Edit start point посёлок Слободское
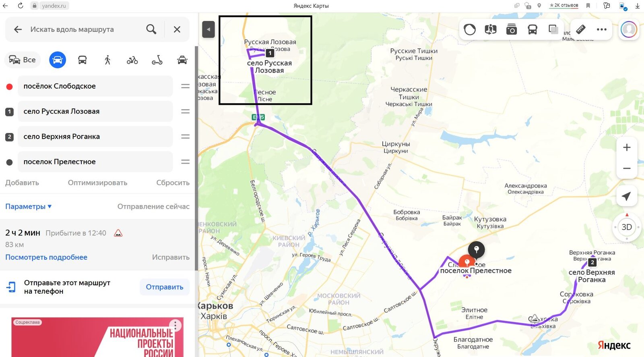Screen dimensions: 644x357 pyautogui.click(x=95, y=86)
